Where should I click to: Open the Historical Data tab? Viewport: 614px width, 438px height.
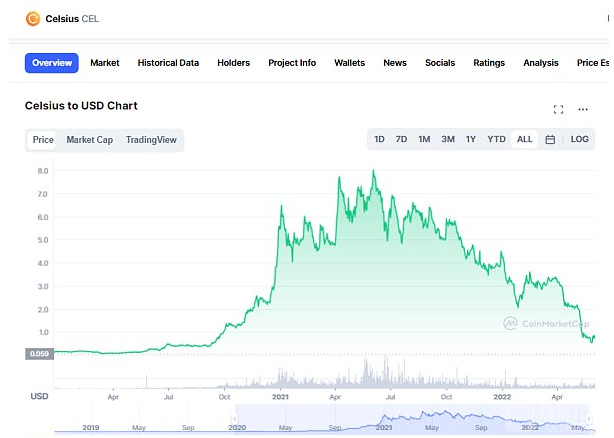point(168,63)
